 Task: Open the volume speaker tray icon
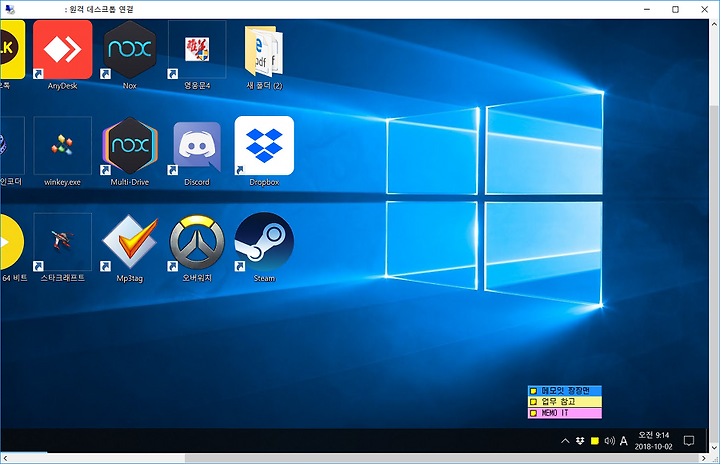609,441
